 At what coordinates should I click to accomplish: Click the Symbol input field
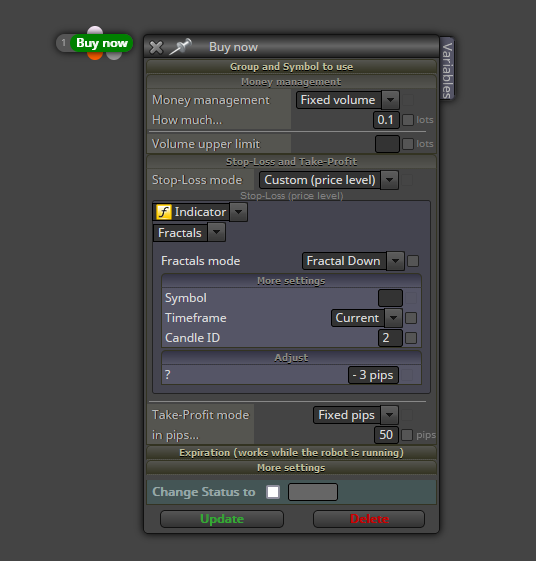pos(390,298)
